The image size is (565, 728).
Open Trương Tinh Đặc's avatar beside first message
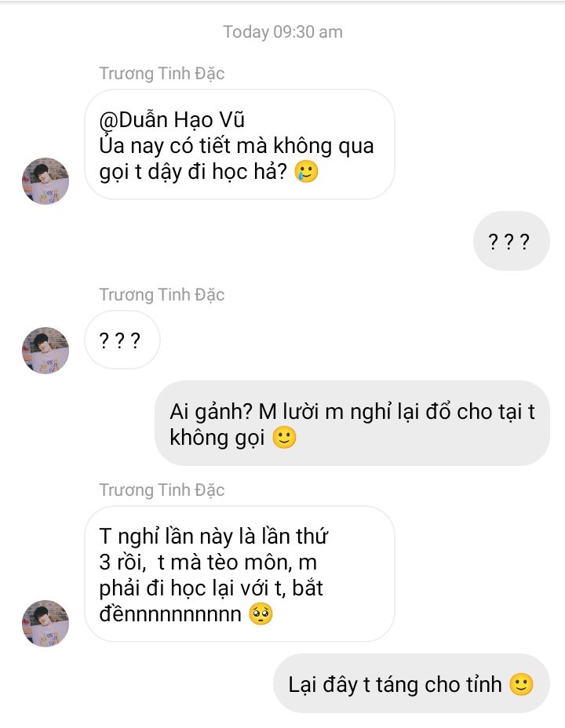46,180
